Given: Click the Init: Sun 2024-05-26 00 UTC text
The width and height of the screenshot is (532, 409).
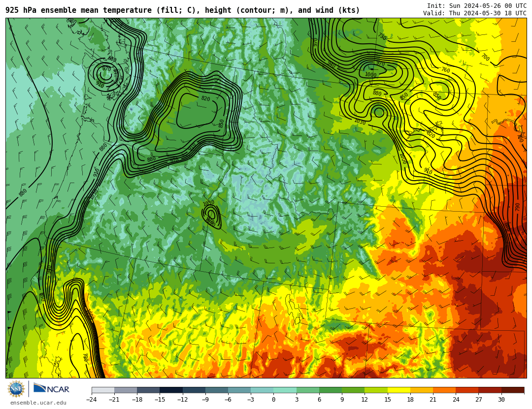Looking at the screenshot, I should point(477,6).
